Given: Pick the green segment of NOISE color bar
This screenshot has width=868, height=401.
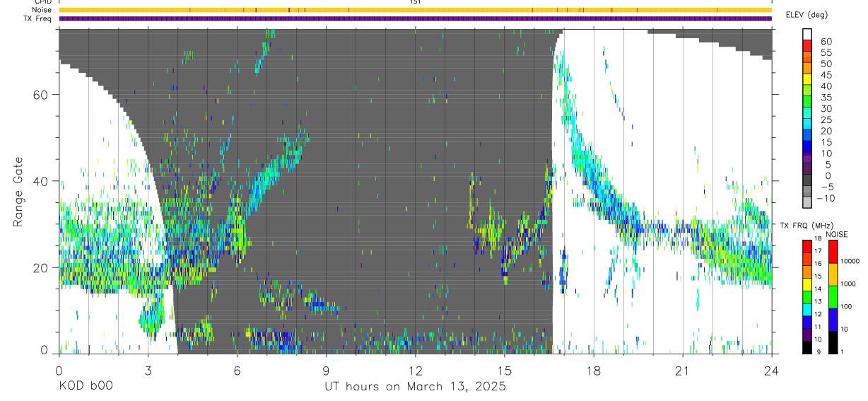Looking at the screenshot, I should pos(833,297).
